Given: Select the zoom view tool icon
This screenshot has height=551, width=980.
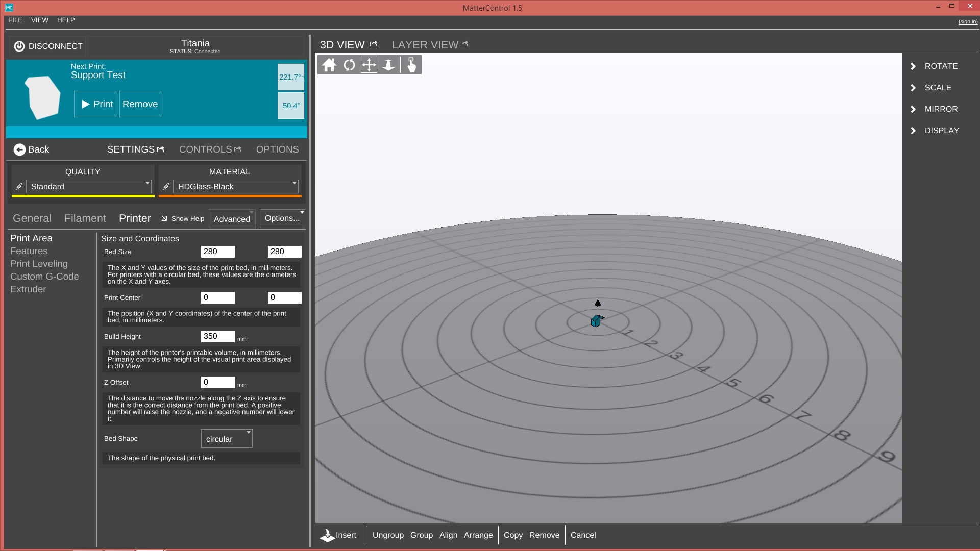Looking at the screenshot, I should (x=388, y=65).
